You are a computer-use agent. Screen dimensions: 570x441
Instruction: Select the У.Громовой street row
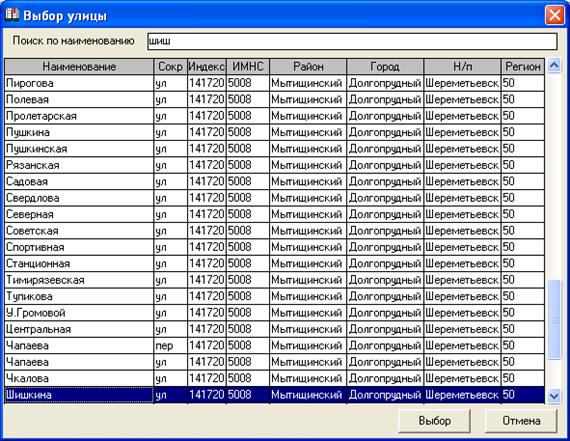click(274, 312)
